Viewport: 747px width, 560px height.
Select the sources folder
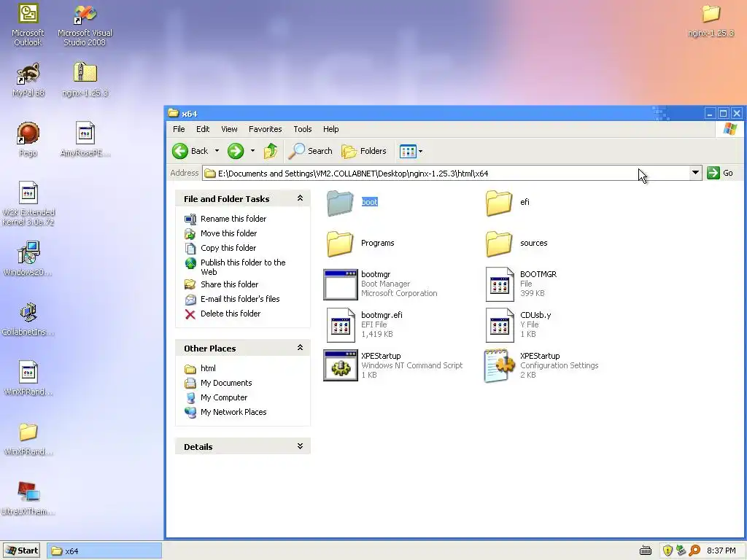tap(516, 244)
